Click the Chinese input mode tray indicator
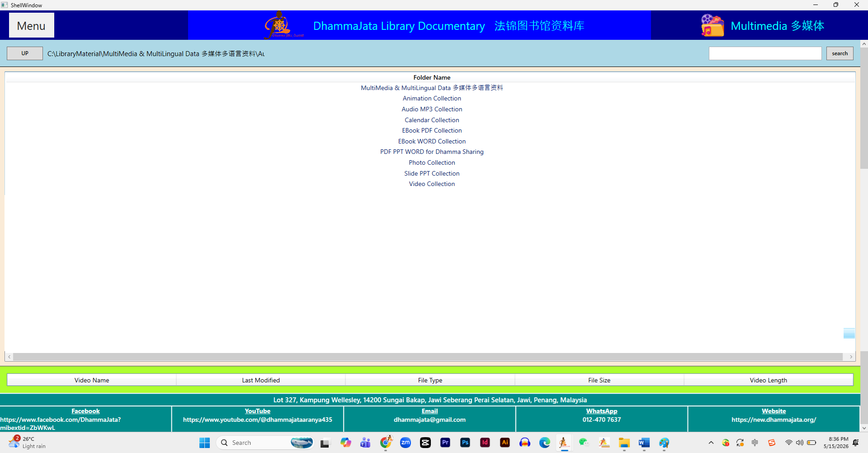Image resolution: width=868 pixels, height=453 pixels. coord(755,443)
